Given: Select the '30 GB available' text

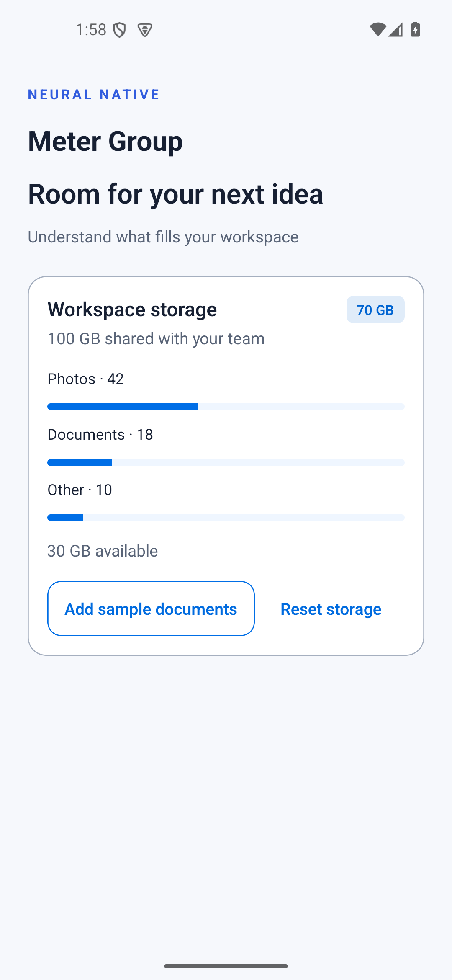Looking at the screenshot, I should (x=103, y=551).
